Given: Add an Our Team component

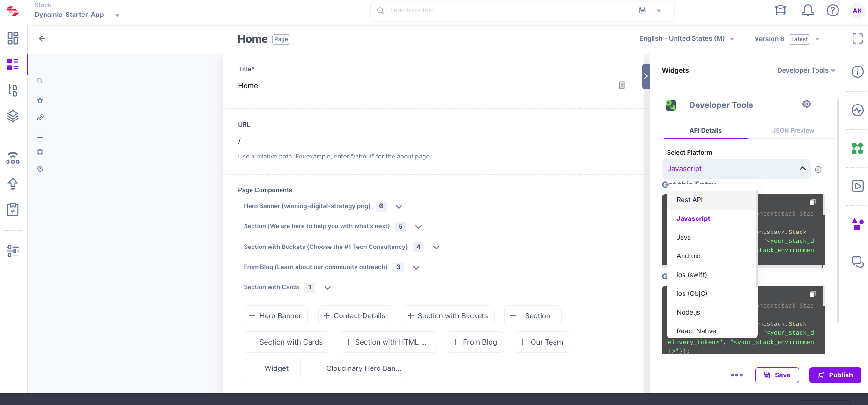Looking at the screenshot, I should pyautogui.click(x=542, y=342).
